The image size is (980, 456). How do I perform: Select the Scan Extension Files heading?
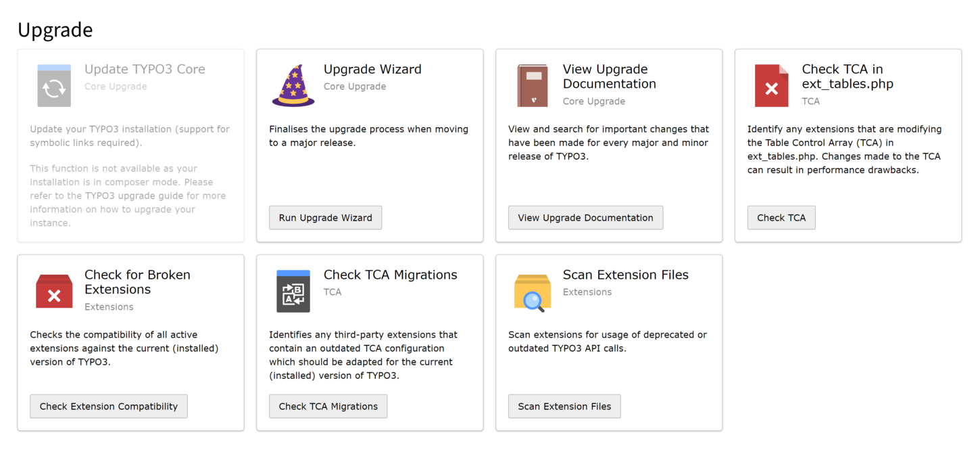click(x=625, y=275)
